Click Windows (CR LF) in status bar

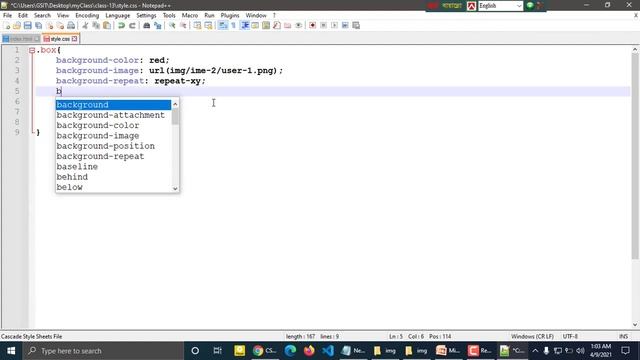[x=532, y=336]
